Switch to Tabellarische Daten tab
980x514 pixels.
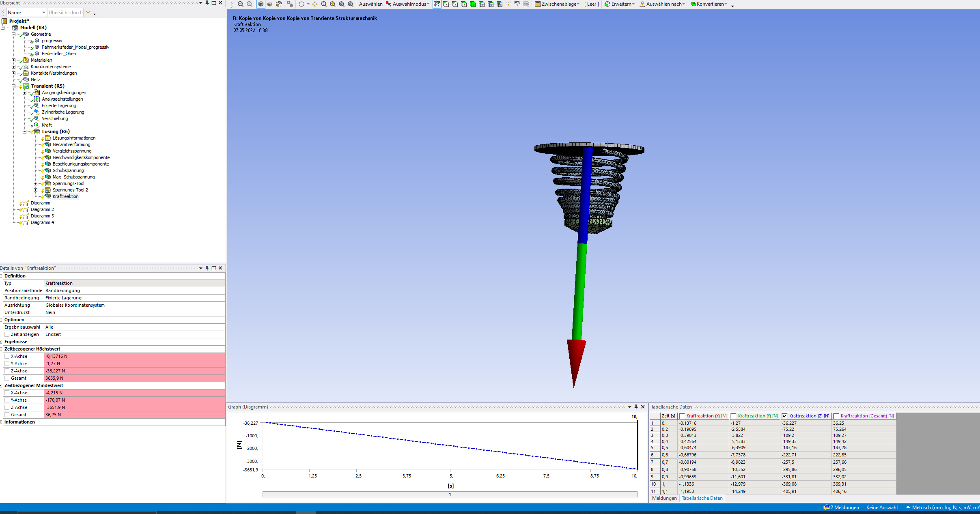702,498
